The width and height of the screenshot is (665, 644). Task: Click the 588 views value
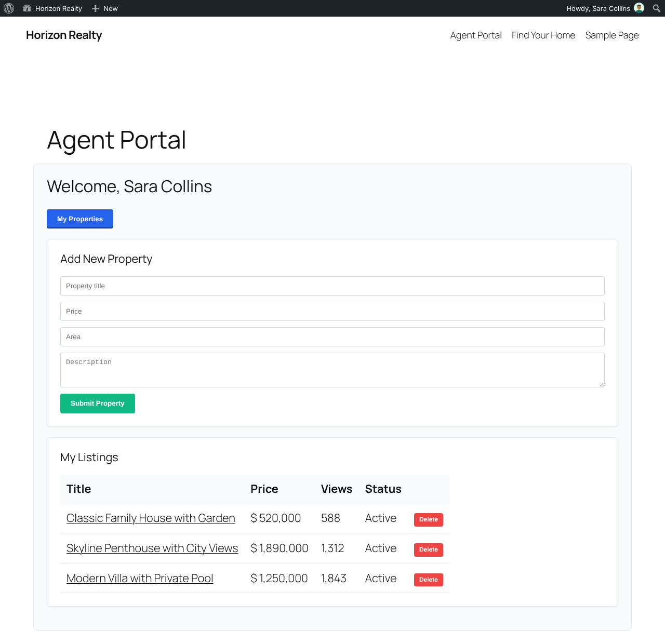[330, 518]
